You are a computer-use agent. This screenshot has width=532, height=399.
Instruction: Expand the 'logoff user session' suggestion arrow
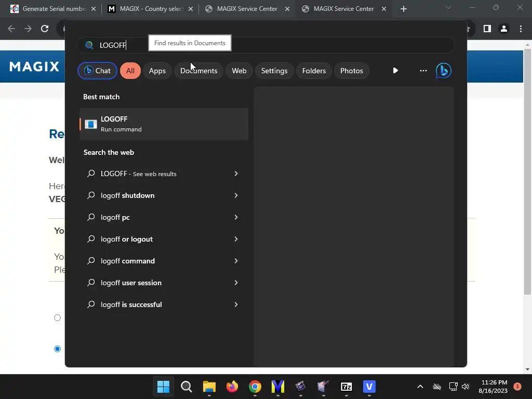point(236,283)
